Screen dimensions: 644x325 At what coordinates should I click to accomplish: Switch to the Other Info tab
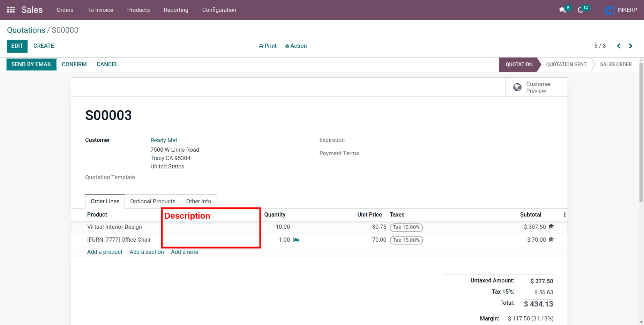point(199,201)
